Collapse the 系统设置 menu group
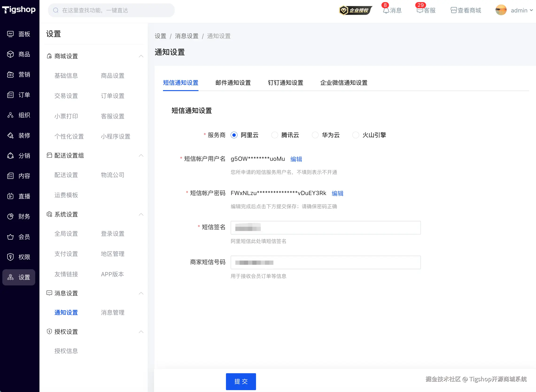 141,215
